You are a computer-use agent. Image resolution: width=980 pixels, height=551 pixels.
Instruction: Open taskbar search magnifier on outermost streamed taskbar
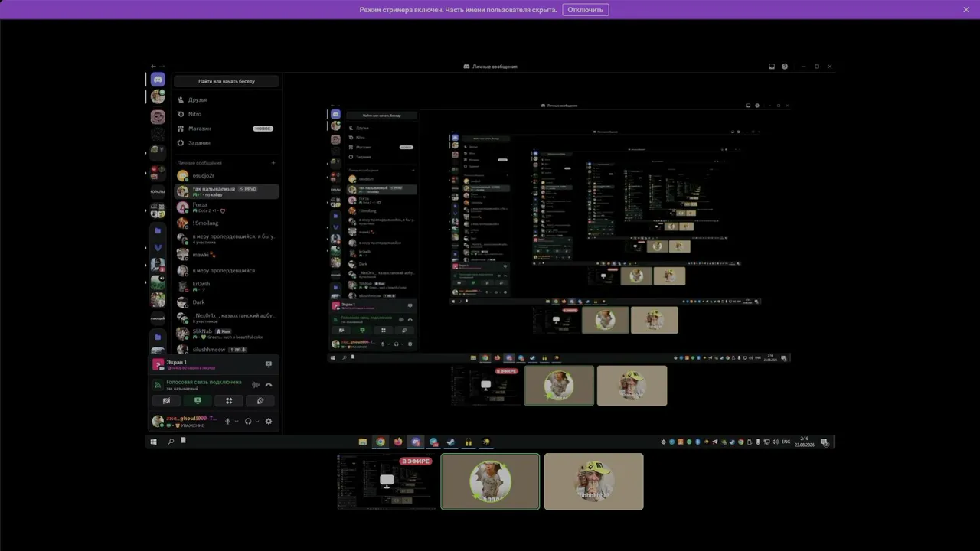(171, 442)
